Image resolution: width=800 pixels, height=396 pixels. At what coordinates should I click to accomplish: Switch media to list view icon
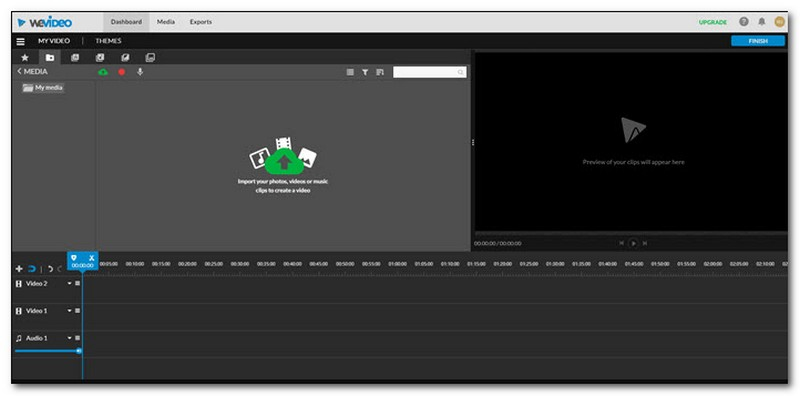click(x=350, y=72)
